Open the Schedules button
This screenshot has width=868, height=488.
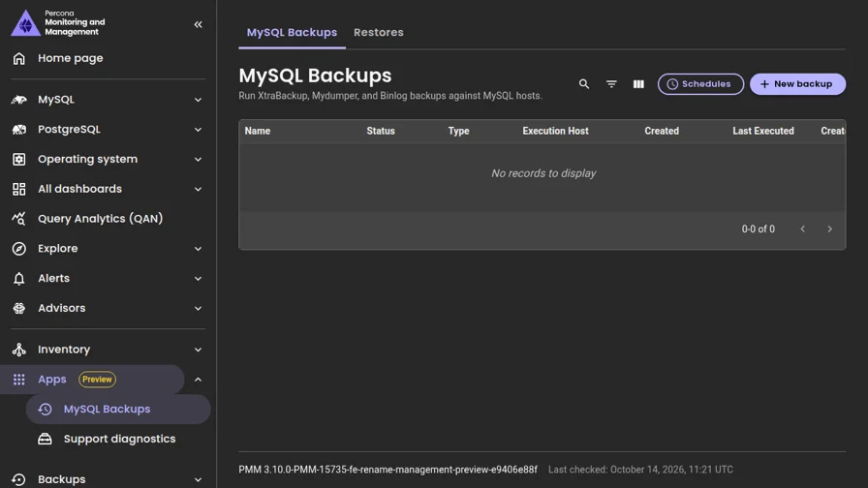coord(700,84)
